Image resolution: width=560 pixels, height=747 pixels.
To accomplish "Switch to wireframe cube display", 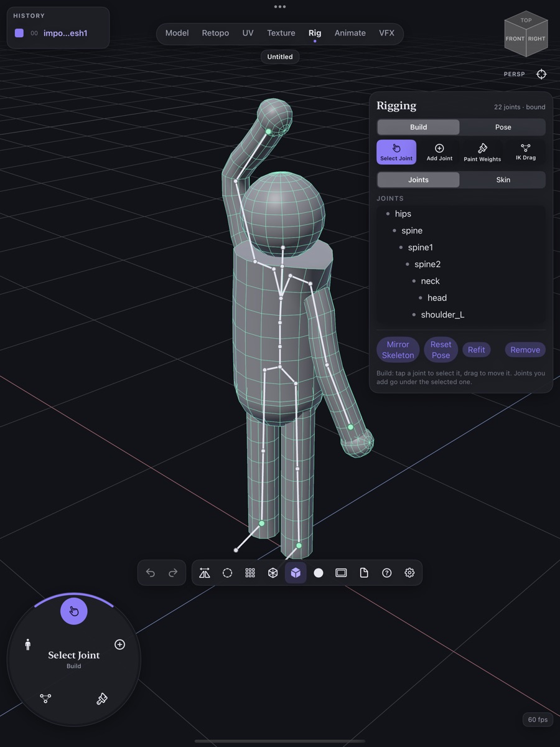I will pos(273,573).
